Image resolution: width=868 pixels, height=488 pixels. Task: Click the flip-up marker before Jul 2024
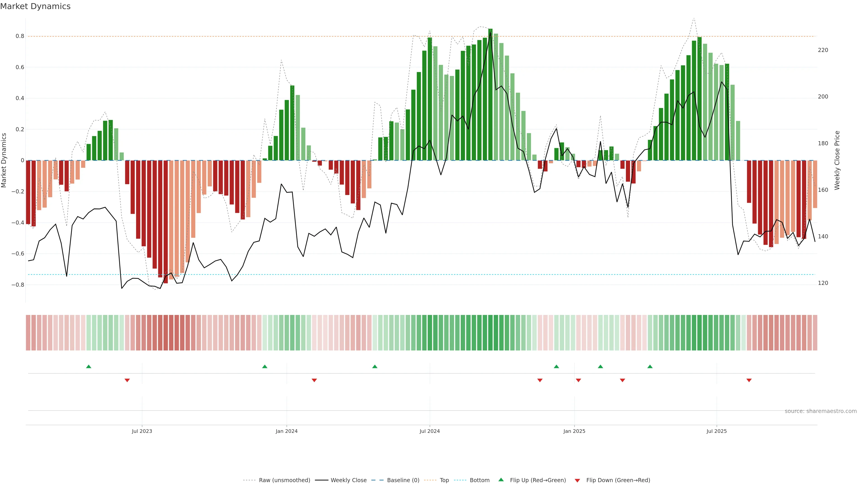[x=375, y=366]
